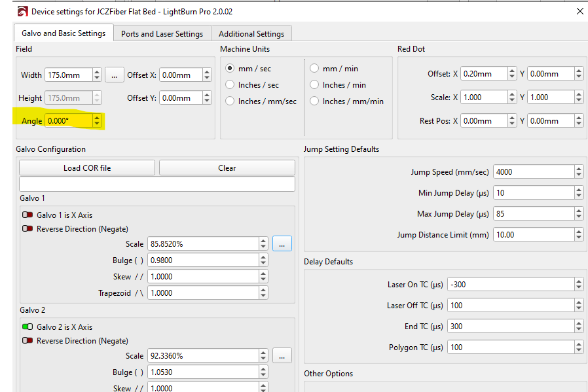The height and width of the screenshot is (392, 588).
Task: Open Galvo 1 scale calibration ellipsis button
Action: [x=282, y=244]
